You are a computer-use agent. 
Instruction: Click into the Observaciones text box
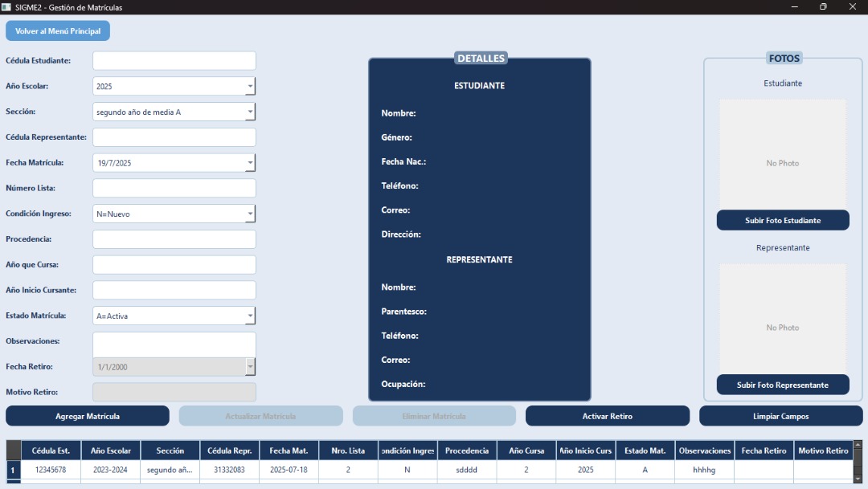[174, 344]
